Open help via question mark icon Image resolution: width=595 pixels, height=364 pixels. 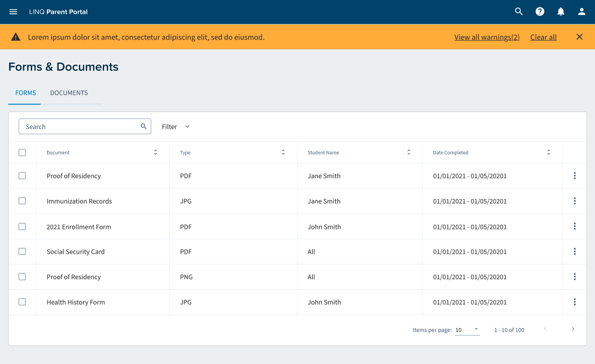point(540,12)
